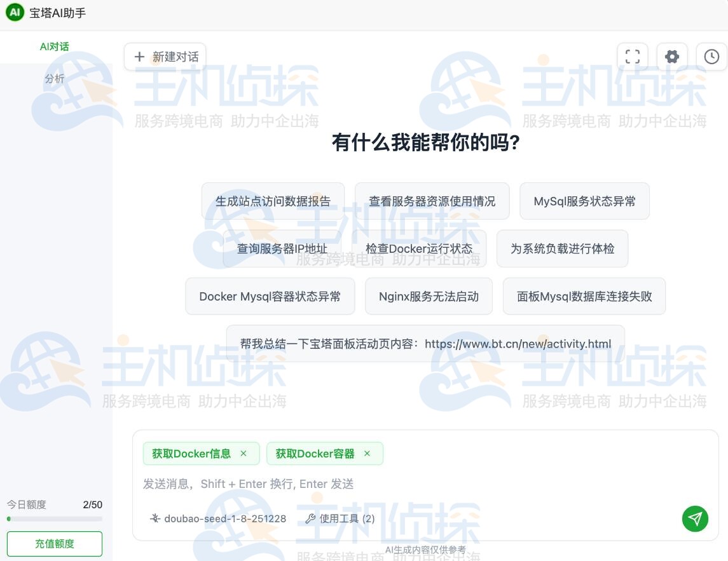Focus the message input field
The image size is (728, 561).
click(381, 484)
